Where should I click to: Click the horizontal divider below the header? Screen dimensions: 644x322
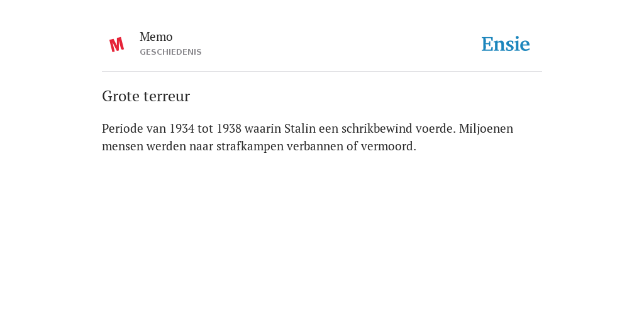click(x=322, y=72)
